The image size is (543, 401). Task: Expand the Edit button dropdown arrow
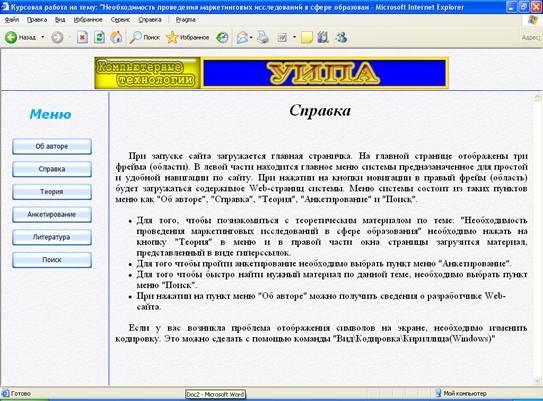(x=294, y=37)
